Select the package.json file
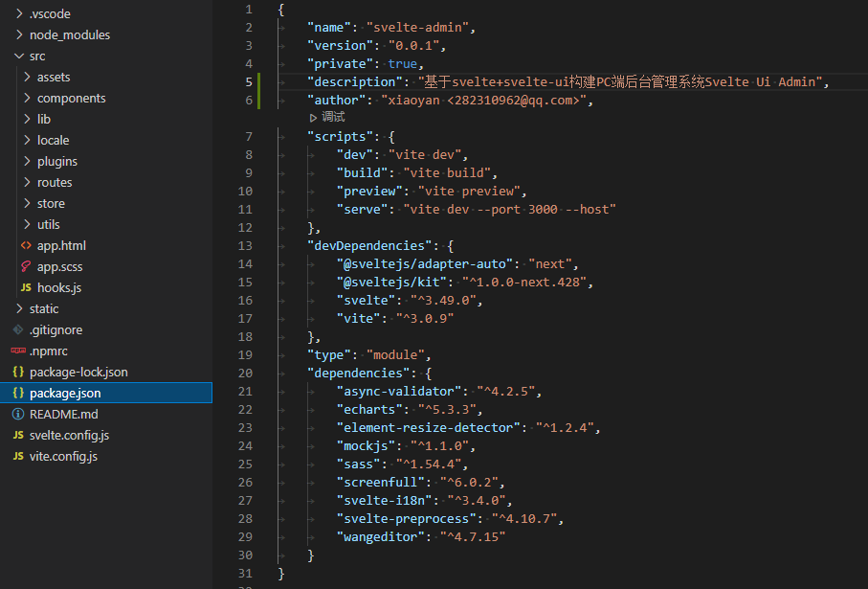868x589 pixels. click(x=65, y=393)
